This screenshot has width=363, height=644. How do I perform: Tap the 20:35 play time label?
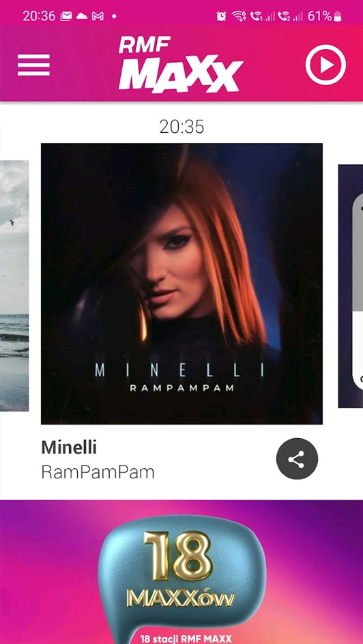[181, 127]
